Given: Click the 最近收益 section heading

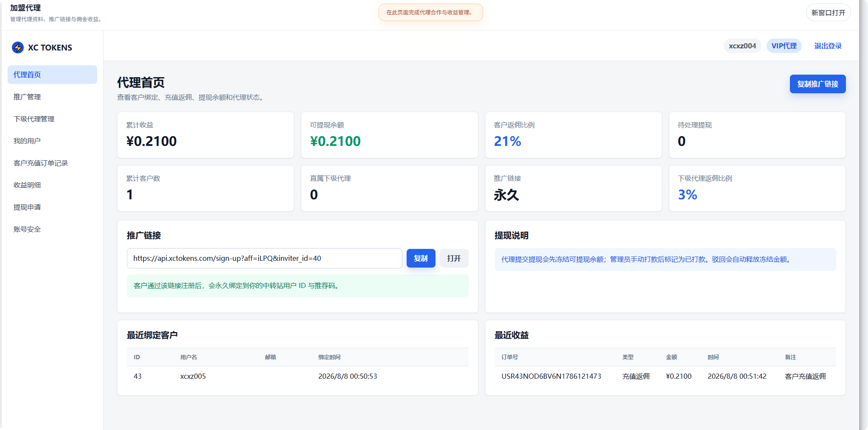Looking at the screenshot, I should tap(511, 335).
